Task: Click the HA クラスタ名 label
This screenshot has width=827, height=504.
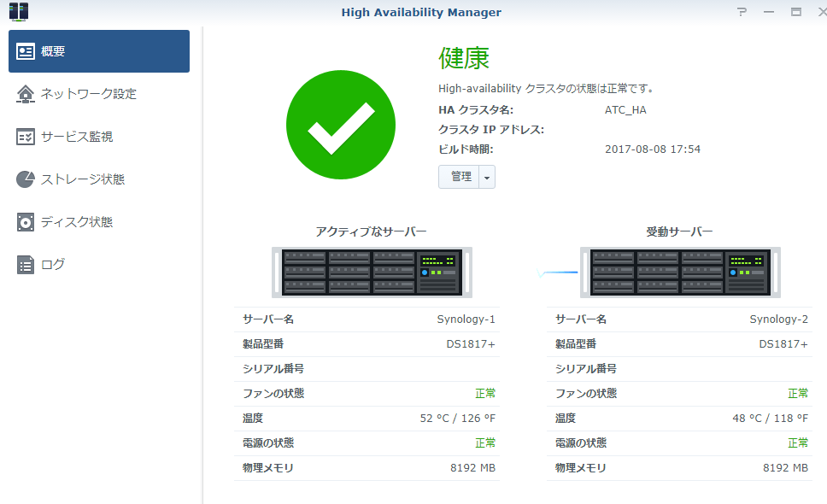Action: 476,109
